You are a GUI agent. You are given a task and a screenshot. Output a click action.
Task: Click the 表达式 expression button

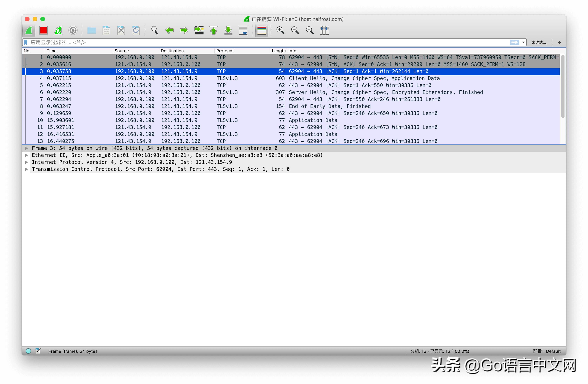(539, 43)
